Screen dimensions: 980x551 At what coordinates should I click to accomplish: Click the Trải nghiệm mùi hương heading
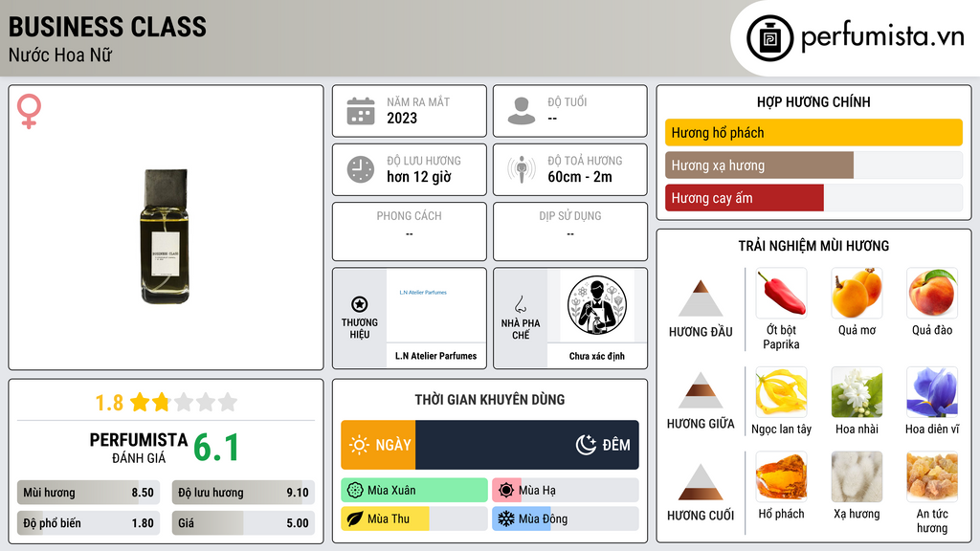point(813,246)
